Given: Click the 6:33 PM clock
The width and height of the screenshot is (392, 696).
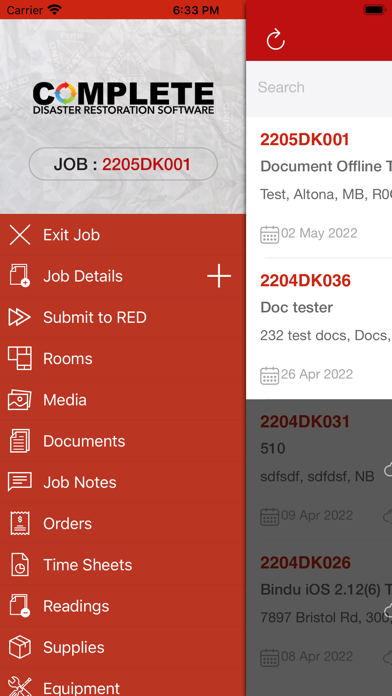Looking at the screenshot, I should 196,10.
